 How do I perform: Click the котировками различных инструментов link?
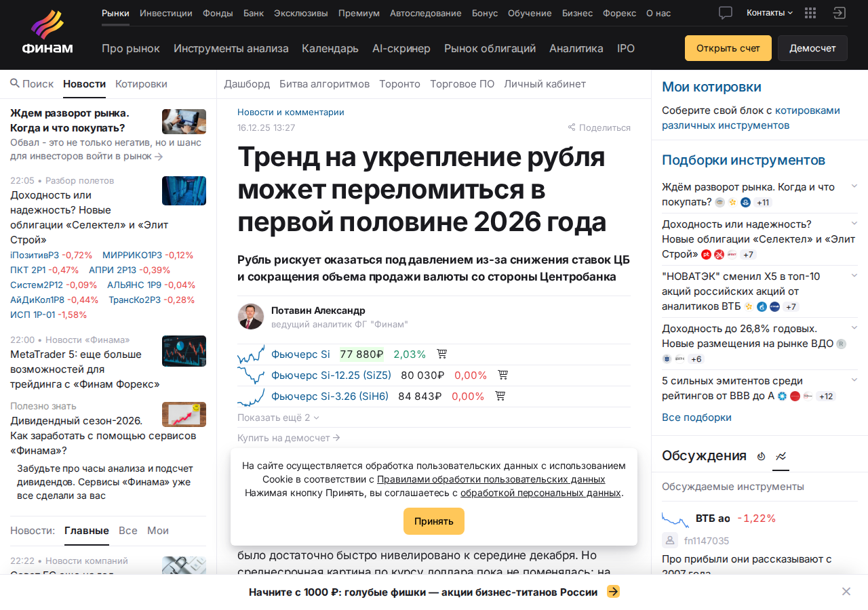(x=751, y=118)
